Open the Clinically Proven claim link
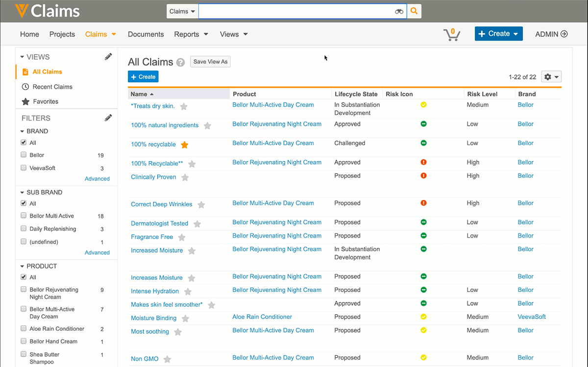588x367 pixels. click(x=153, y=177)
